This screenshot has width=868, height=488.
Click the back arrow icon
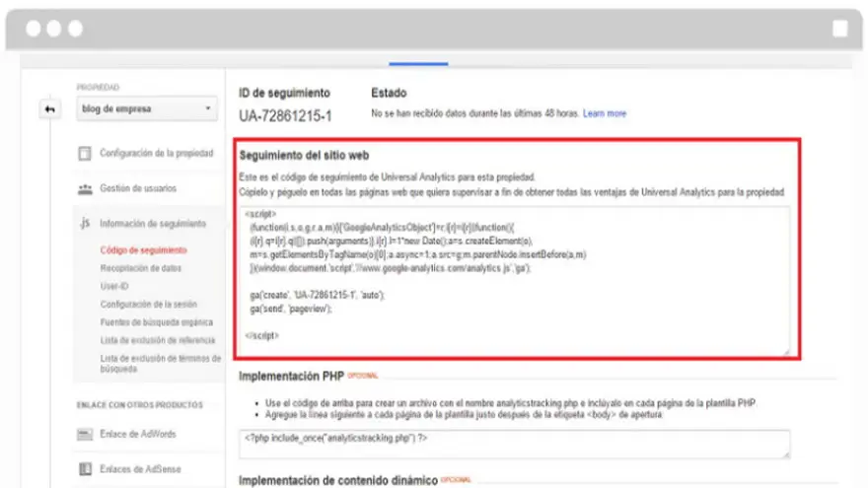[50, 109]
